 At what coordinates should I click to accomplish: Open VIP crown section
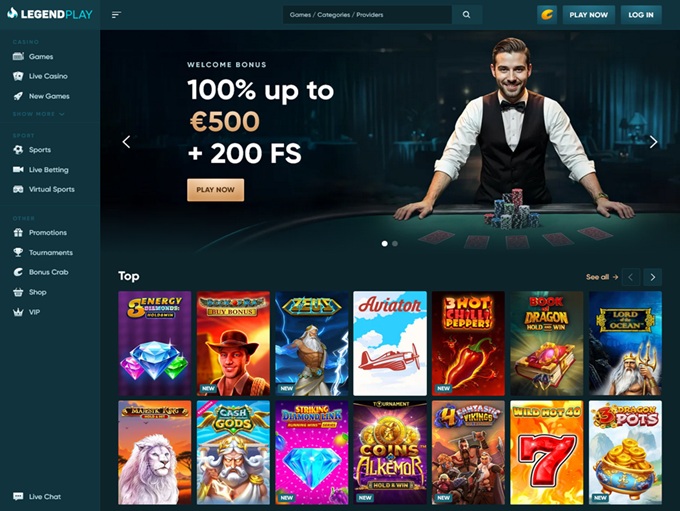click(x=26, y=312)
